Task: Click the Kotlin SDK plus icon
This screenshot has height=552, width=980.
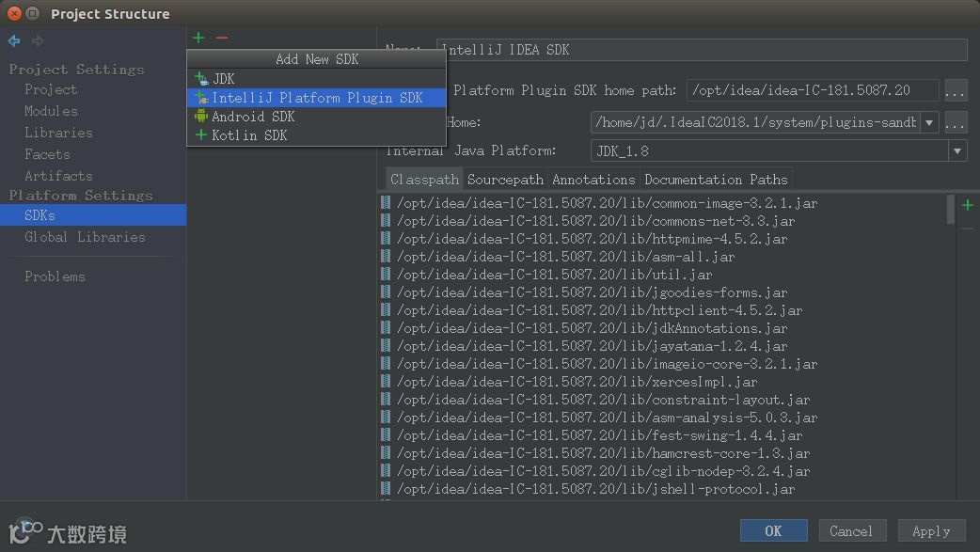Action: pos(200,135)
